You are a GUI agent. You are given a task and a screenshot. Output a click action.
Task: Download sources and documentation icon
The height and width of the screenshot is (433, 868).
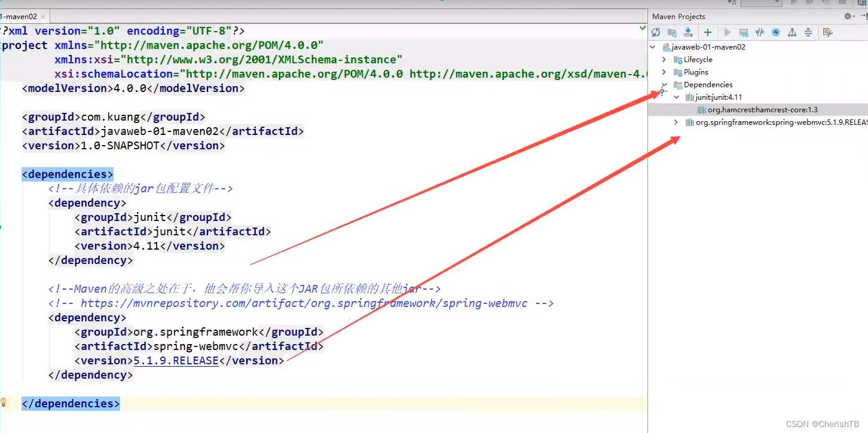pos(689,32)
